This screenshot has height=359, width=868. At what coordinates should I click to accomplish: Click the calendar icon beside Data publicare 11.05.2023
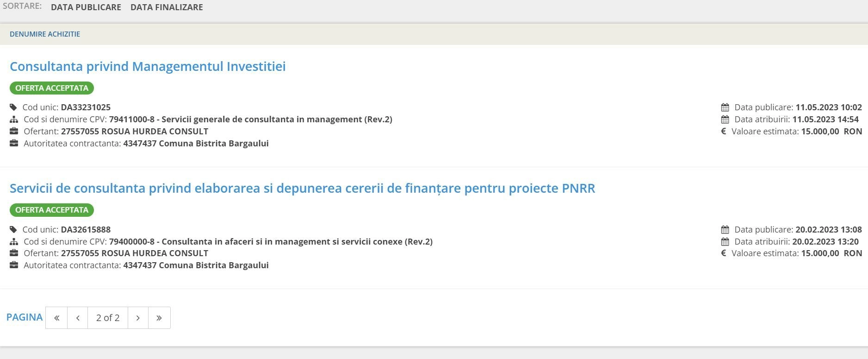[725, 107]
